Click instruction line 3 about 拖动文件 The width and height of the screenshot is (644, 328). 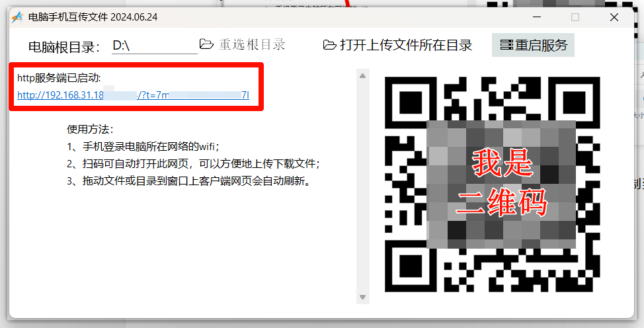click(x=189, y=181)
